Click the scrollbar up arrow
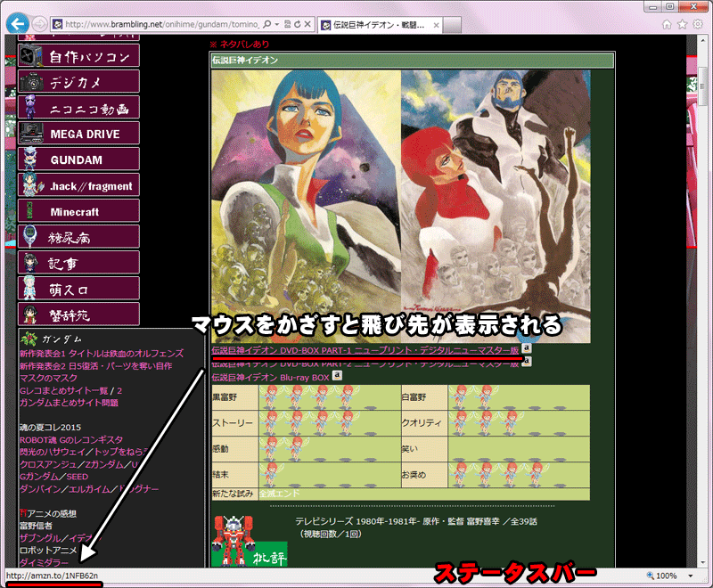This screenshot has width=713, height=588. tap(702, 40)
